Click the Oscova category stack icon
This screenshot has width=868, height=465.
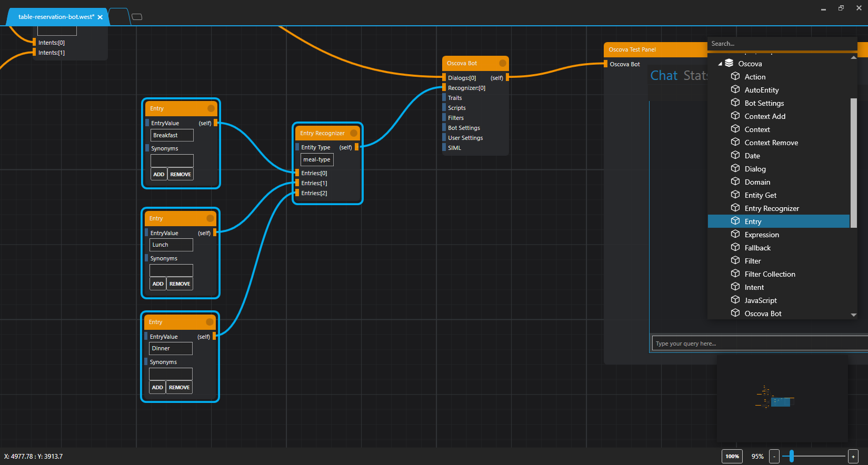[x=729, y=63]
